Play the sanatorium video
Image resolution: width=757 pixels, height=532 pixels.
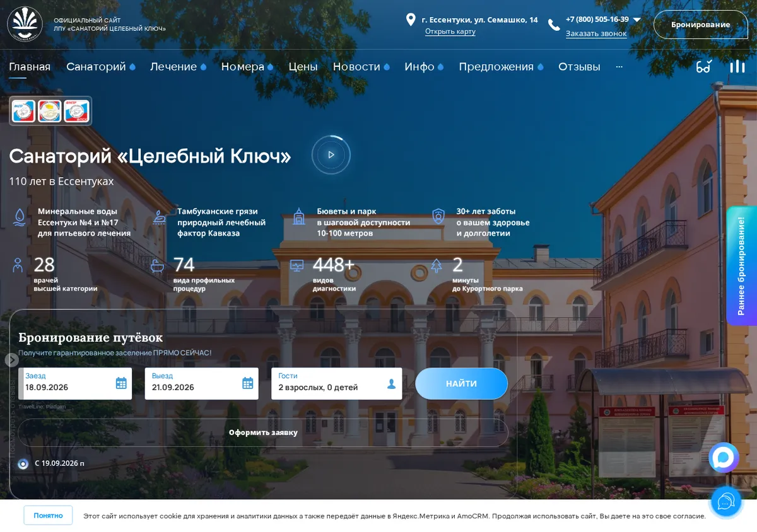(331, 154)
